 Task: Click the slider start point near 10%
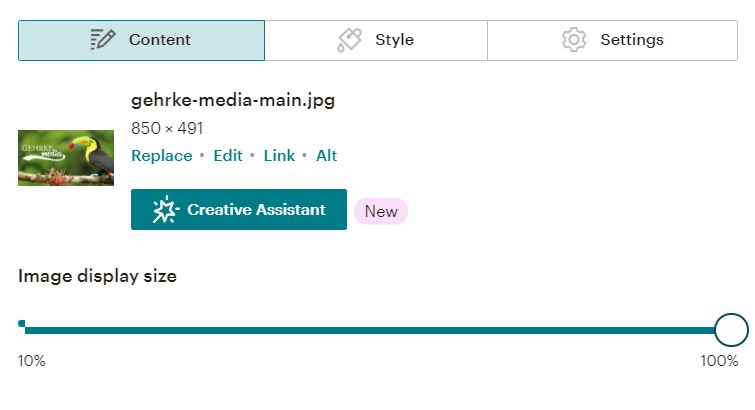(22, 324)
